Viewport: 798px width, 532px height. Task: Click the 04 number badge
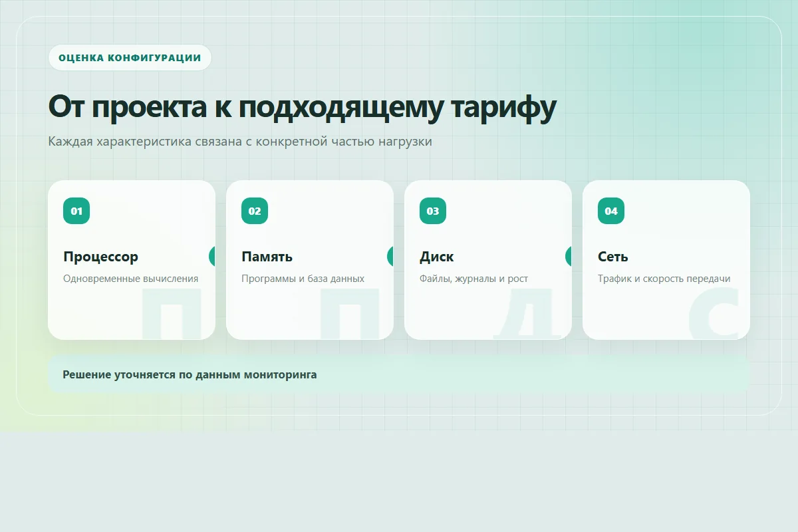(x=611, y=211)
